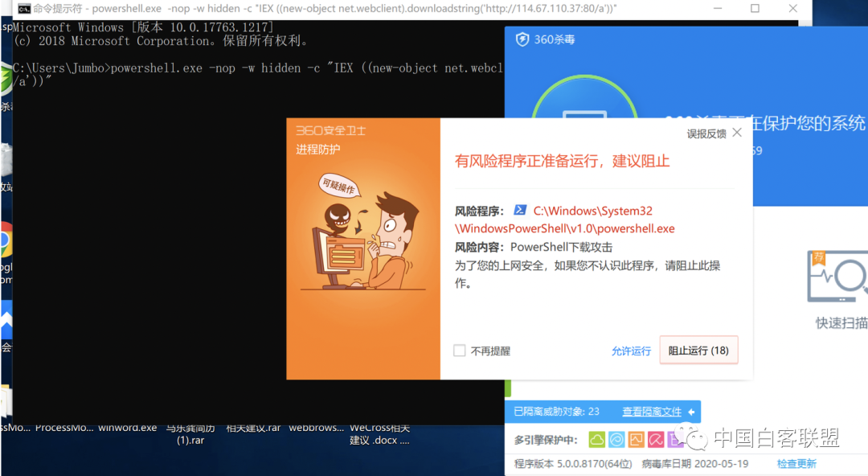Click the orange engine icon
Viewport: 868px width, 476px height.
click(636, 440)
